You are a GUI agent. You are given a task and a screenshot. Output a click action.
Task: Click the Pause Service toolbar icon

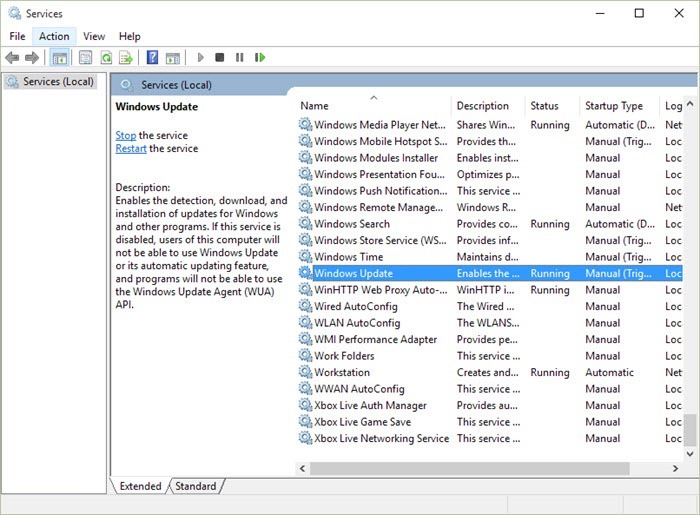tap(240, 58)
